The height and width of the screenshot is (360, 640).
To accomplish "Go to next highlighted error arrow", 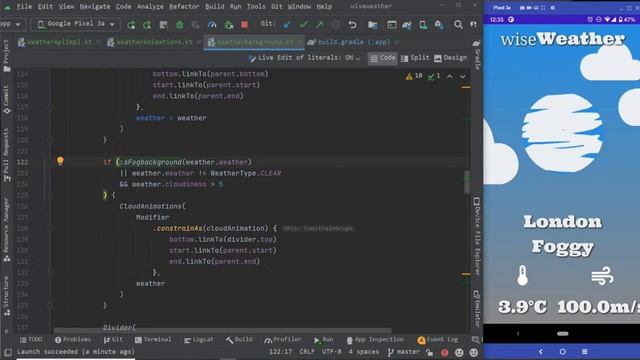I will click(x=462, y=76).
